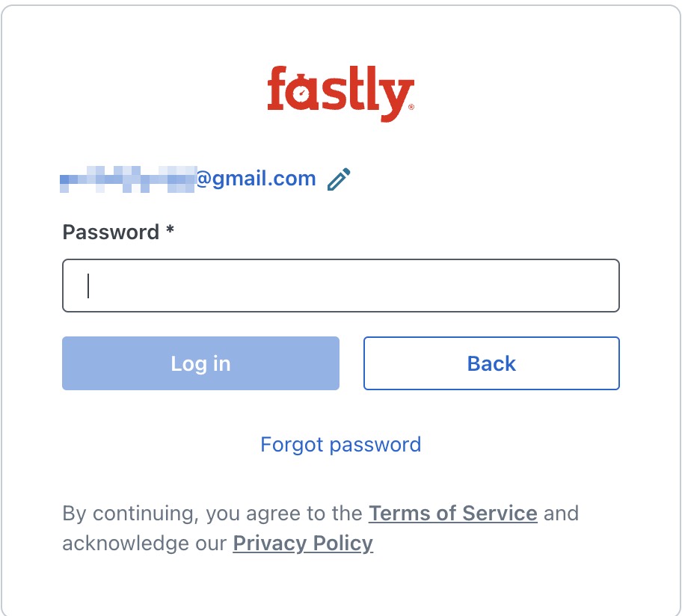The image size is (685, 616).
Task: Click the "acknowledge our" text
Action: coord(144,543)
